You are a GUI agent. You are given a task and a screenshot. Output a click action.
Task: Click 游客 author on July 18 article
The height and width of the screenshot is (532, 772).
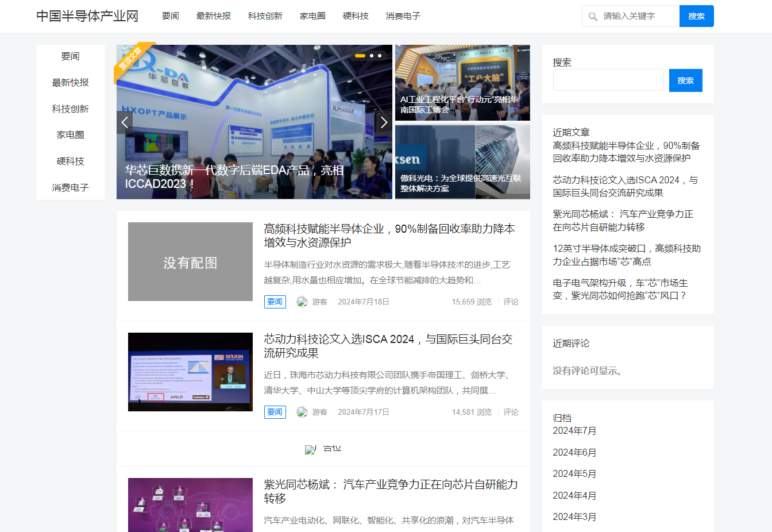coord(320,302)
